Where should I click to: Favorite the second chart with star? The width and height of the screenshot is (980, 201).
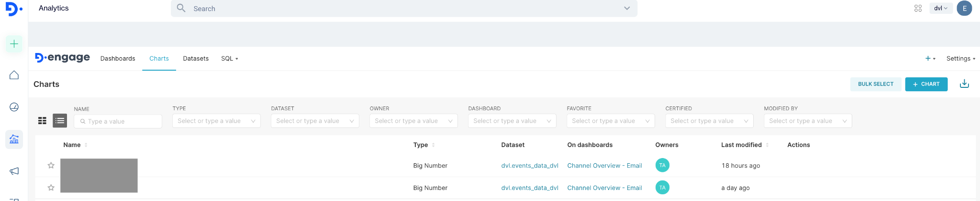pos(51,188)
